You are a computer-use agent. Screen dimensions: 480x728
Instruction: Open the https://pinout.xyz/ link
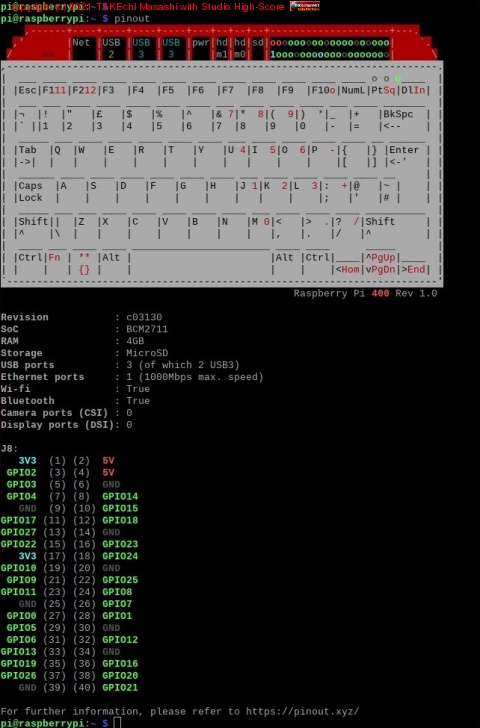[x=303, y=712]
